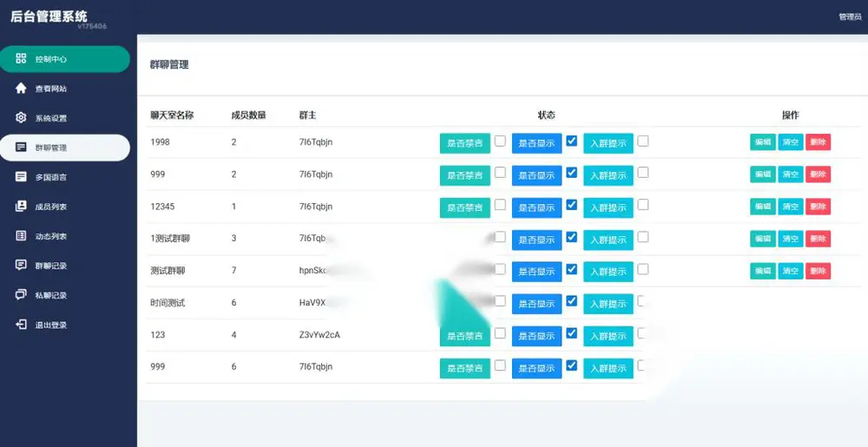This screenshot has width=868, height=447.
Task: Click 删除 in the 1测试群聊 row
Action: tap(819, 239)
